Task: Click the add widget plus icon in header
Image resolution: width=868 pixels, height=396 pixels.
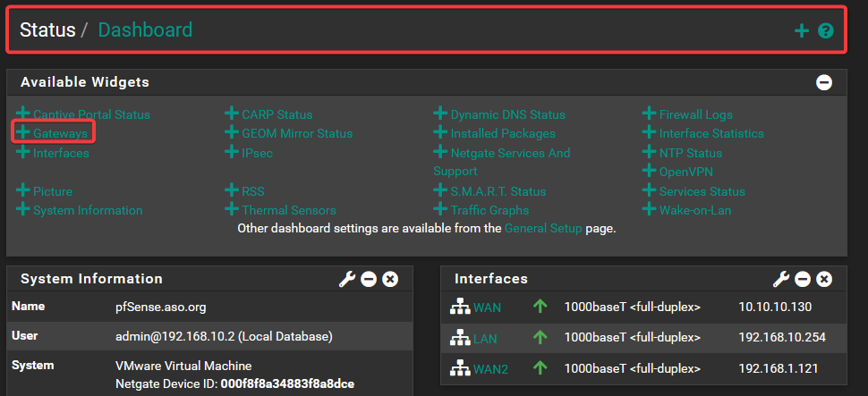Action: 802,30
